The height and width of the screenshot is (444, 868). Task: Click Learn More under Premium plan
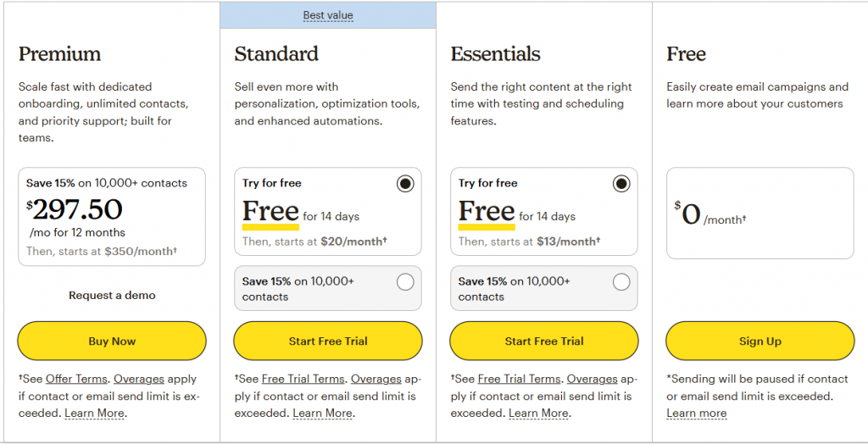click(95, 413)
